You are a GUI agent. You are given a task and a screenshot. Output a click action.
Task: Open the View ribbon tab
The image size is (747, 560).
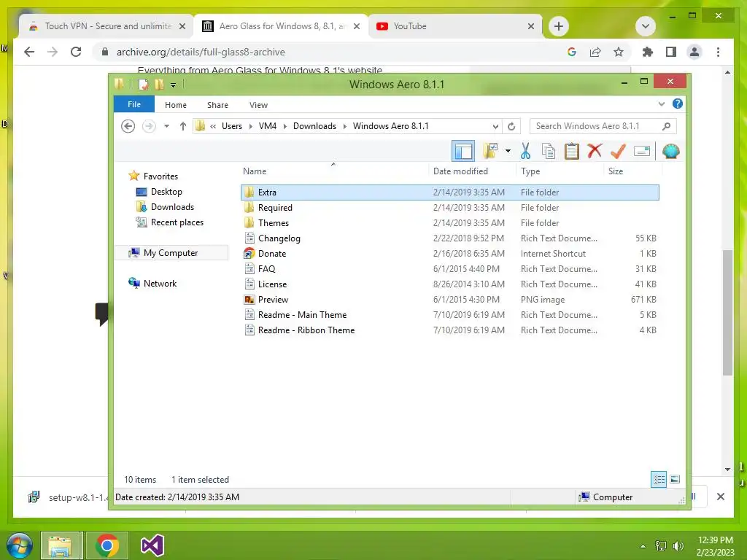tap(258, 105)
